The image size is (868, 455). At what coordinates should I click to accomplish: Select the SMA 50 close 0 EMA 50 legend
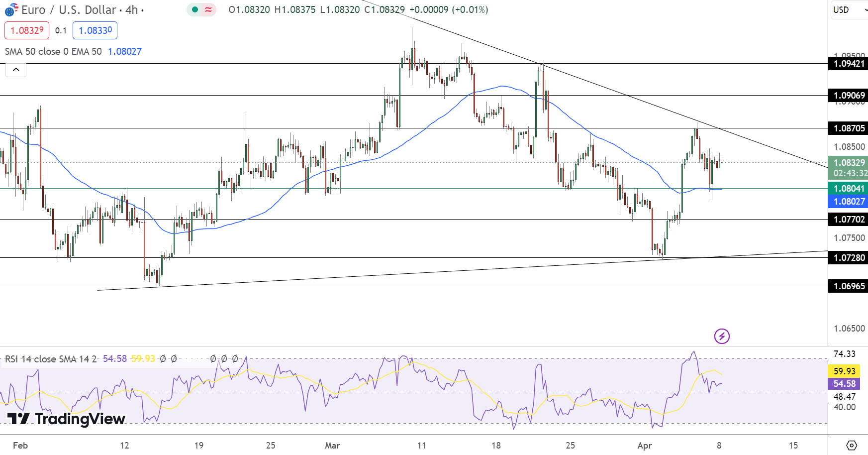[53, 51]
